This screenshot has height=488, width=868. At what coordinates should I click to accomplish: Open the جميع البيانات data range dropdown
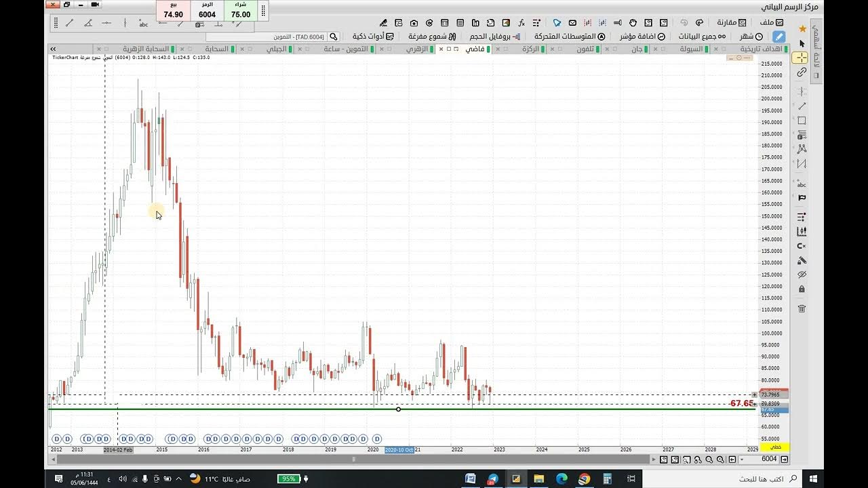coord(703,37)
